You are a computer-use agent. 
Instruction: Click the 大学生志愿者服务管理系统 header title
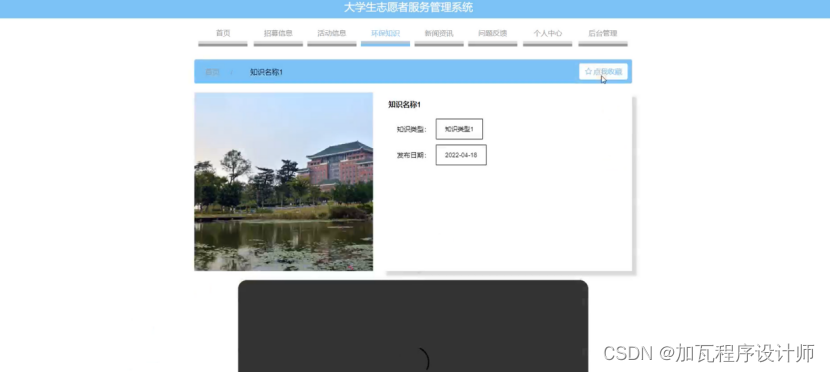click(408, 7)
